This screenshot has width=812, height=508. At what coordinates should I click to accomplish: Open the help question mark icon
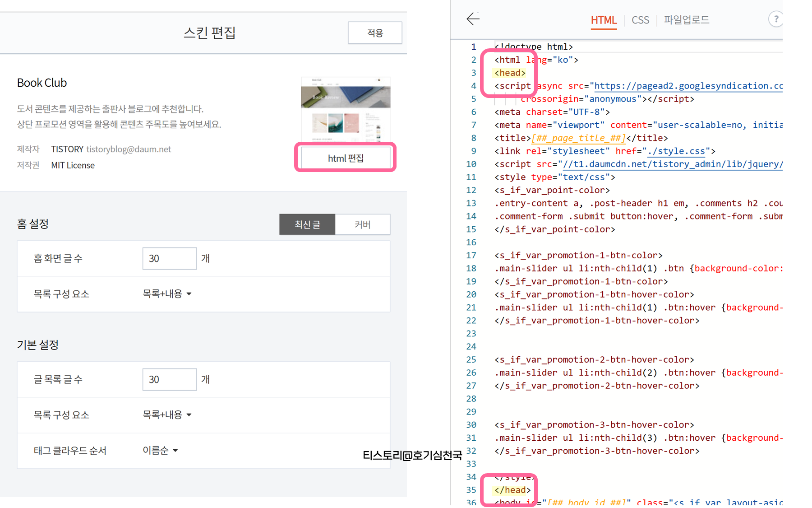(x=775, y=19)
